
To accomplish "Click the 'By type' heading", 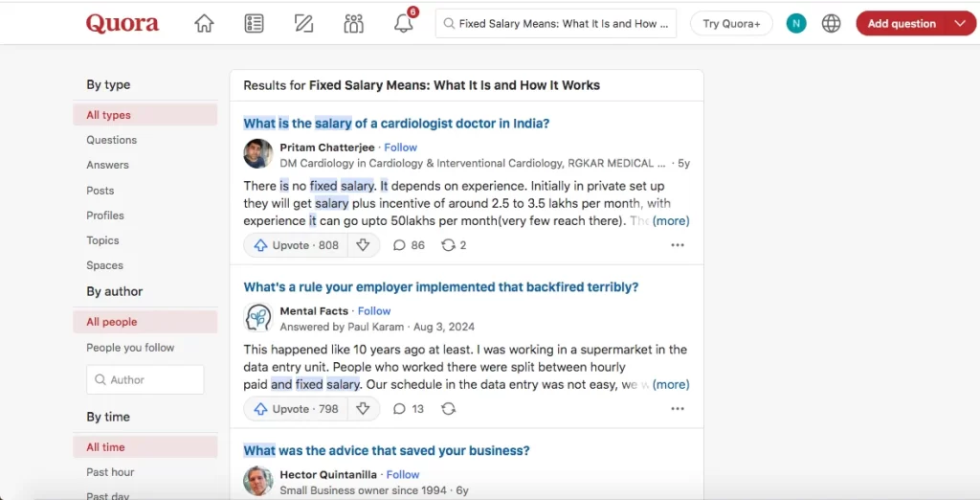I will point(108,84).
